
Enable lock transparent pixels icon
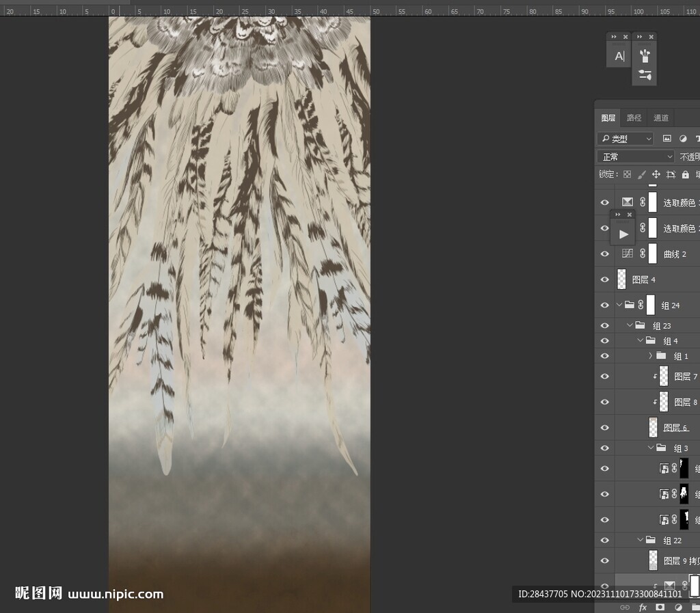click(627, 175)
